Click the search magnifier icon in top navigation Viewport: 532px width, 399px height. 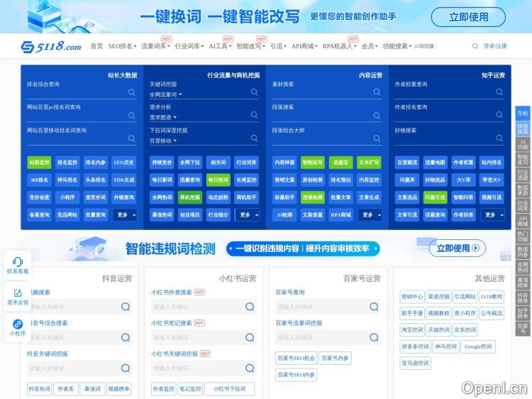click(x=475, y=46)
